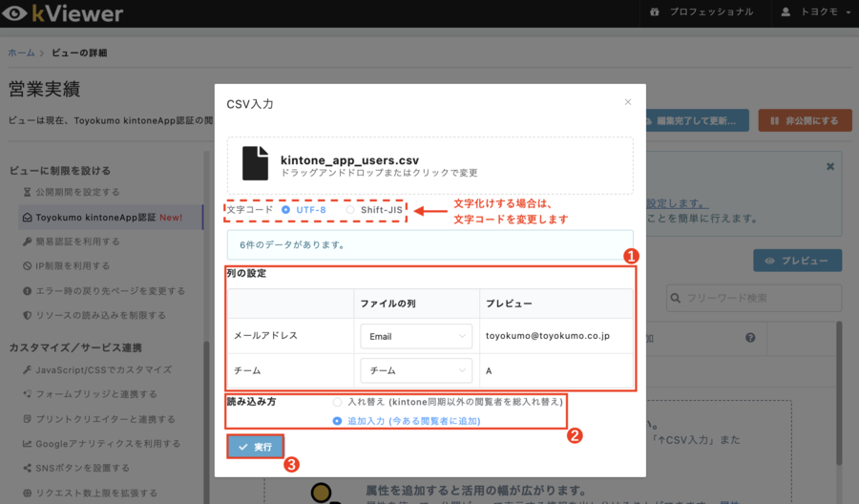Click 編集完了して更新 button
Viewport: 859px width, 504px height.
(696, 120)
